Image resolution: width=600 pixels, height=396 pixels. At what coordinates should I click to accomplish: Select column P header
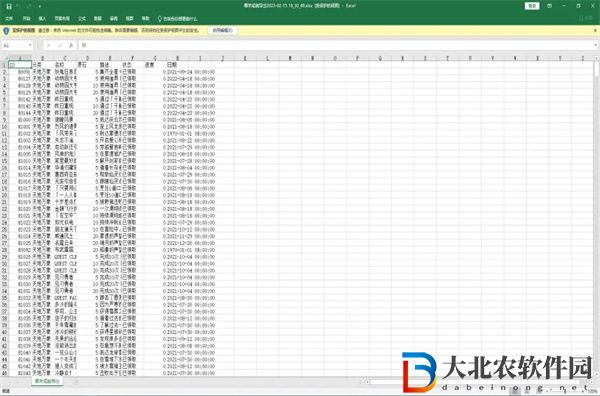357,58
